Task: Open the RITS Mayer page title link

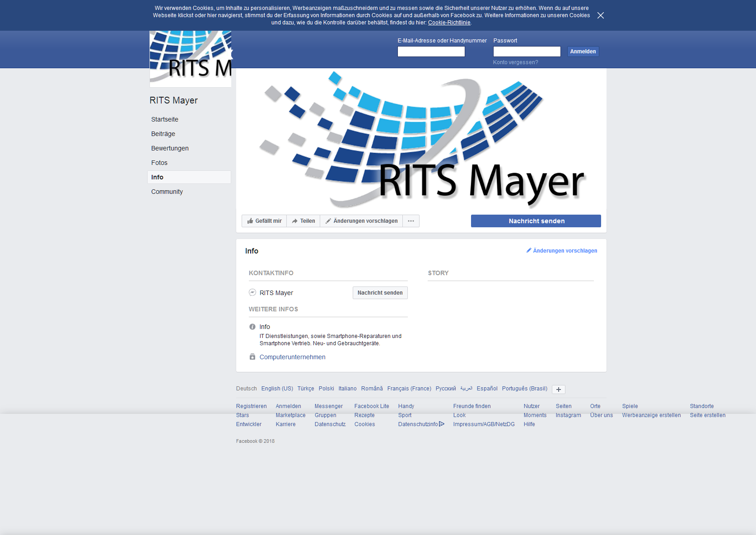Action: coord(173,100)
